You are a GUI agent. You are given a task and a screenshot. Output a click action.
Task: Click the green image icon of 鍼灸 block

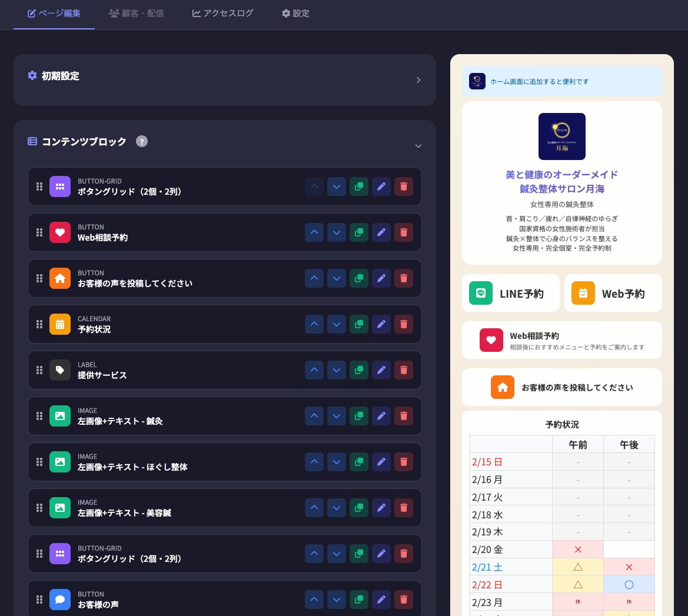click(60, 416)
